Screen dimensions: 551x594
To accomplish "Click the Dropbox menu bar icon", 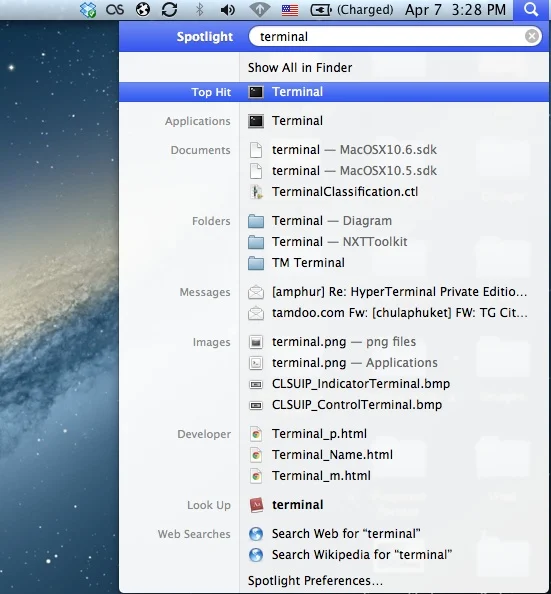I will click(88, 9).
